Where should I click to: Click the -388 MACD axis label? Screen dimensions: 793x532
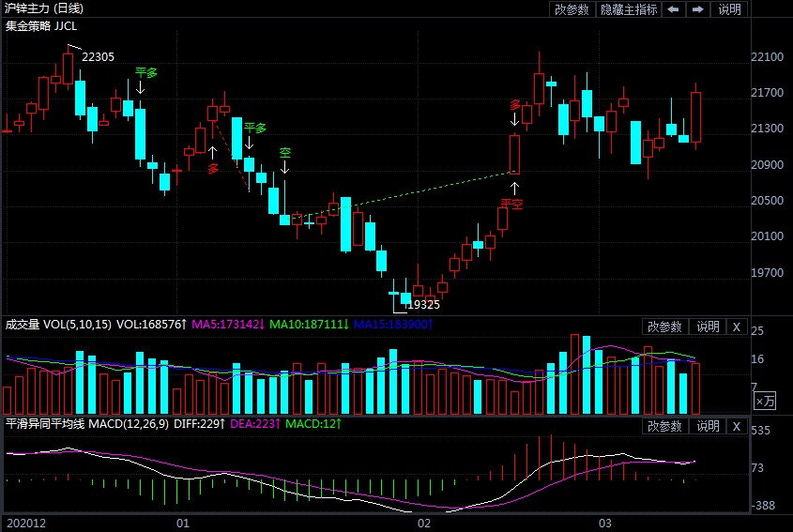pyautogui.click(x=763, y=505)
